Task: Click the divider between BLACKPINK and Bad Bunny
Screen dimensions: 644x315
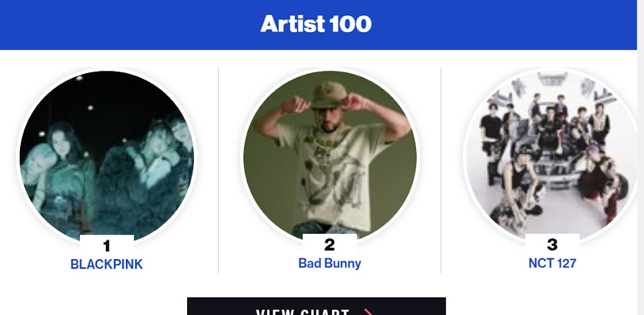Action: pos(218,170)
